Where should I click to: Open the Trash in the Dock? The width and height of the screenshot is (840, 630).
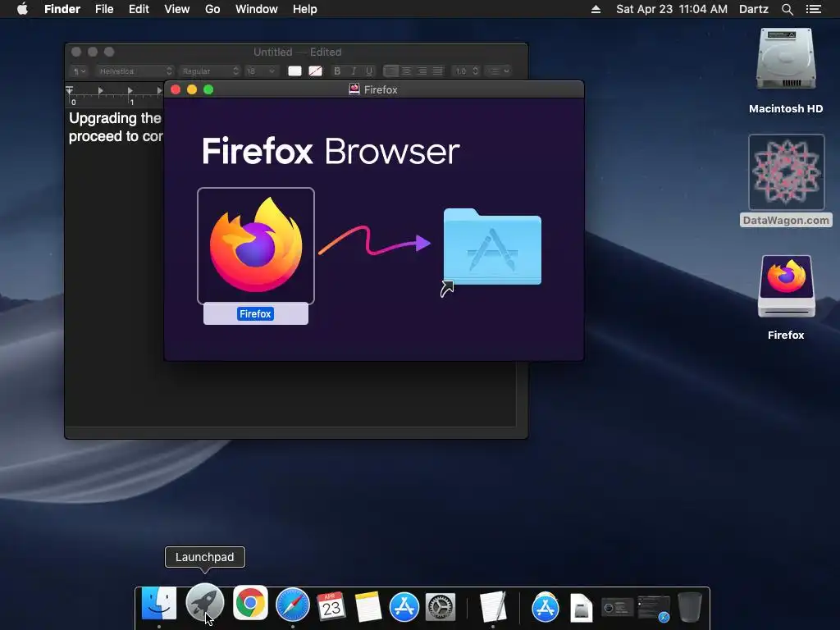(690, 607)
